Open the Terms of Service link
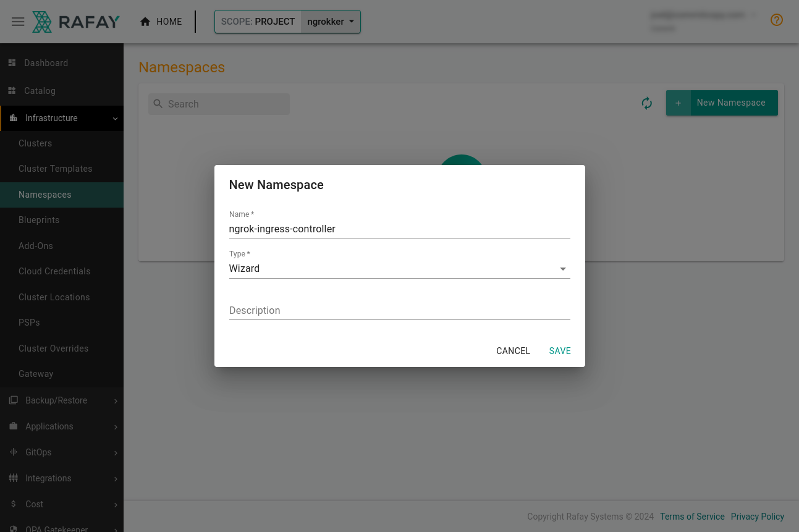 point(692,517)
